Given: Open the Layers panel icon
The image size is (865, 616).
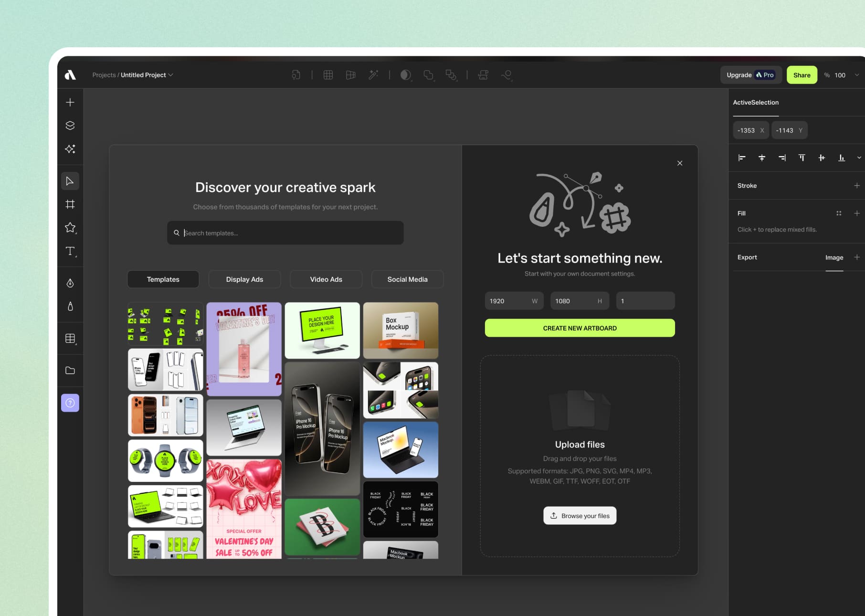Looking at the screenshot, I should pos(70,126).
